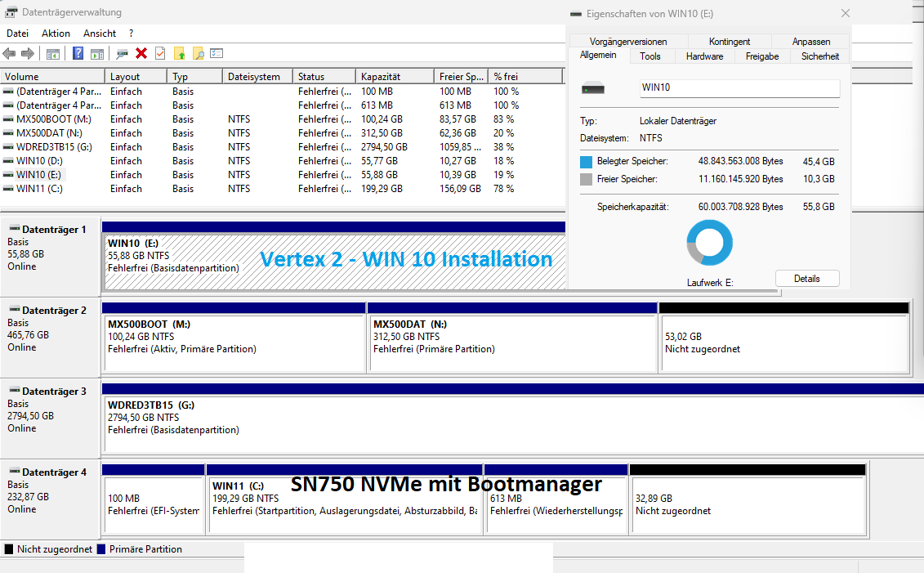The width and height of the screenshot is (924, 573).
Task: Click the gray Freier Speicher color square
Action: pyautogui.click(x=586, y=179)
